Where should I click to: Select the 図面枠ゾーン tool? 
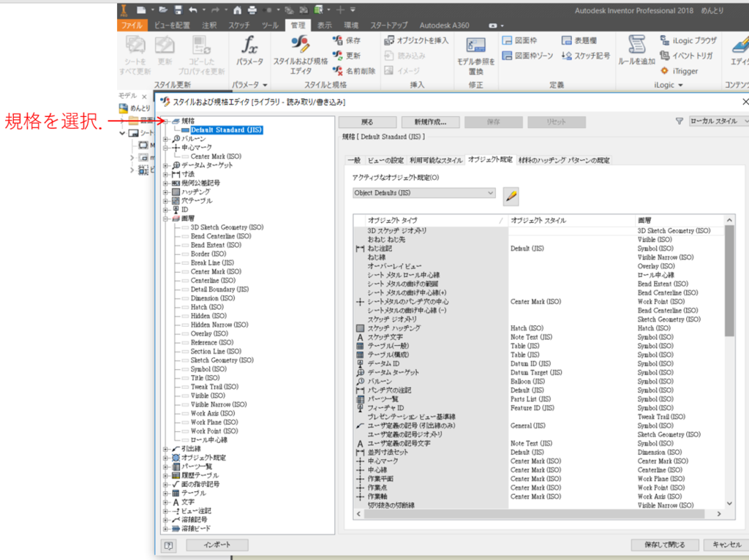pyautogui.click(x=528, y=56)
